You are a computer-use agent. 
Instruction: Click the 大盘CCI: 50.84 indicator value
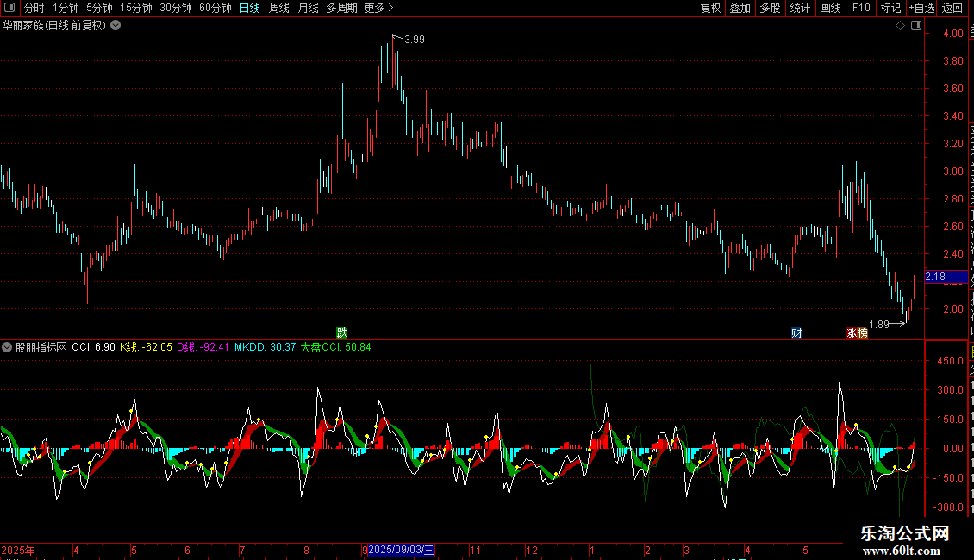tap(336, 347)
